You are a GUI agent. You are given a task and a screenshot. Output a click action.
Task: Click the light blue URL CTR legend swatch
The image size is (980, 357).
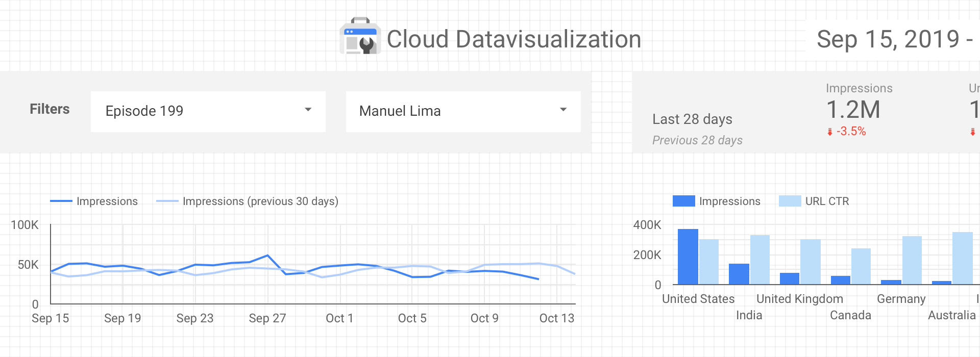tap(789, 201)
